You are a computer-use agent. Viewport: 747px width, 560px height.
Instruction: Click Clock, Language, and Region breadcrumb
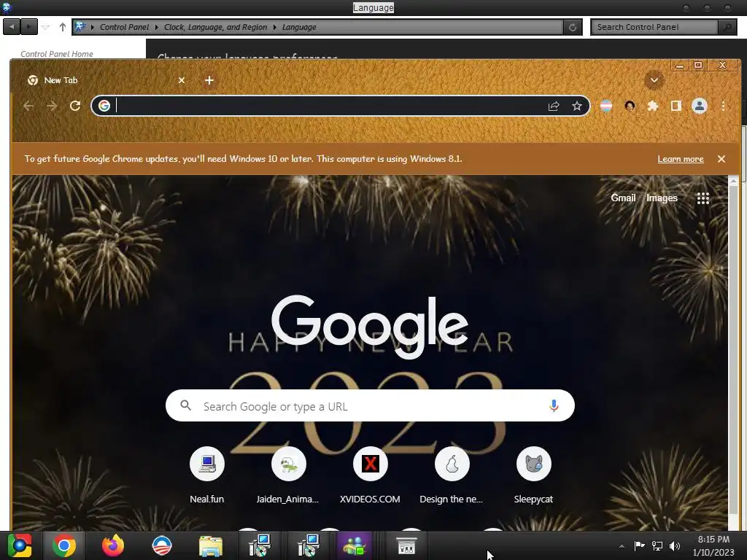(215, 27)
